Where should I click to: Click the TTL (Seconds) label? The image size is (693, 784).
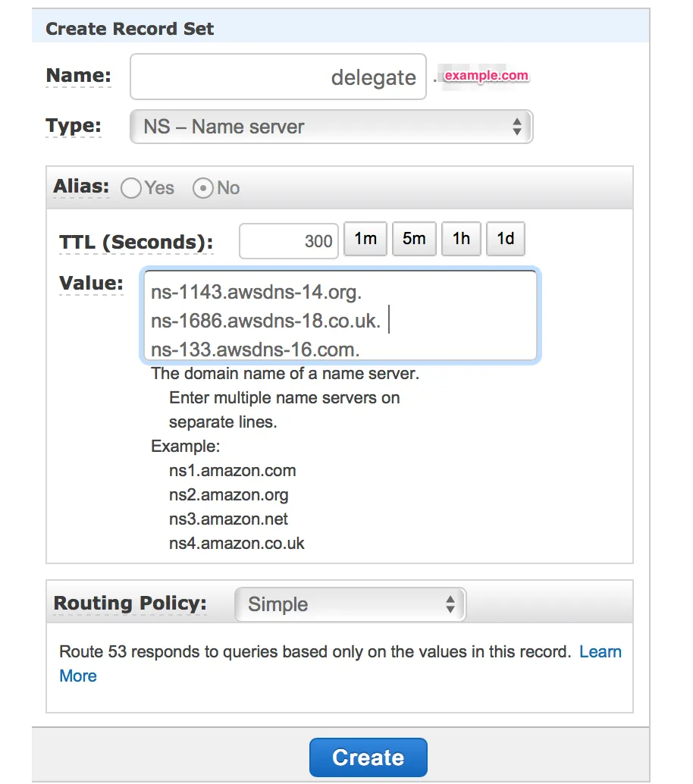coord(136,243)
